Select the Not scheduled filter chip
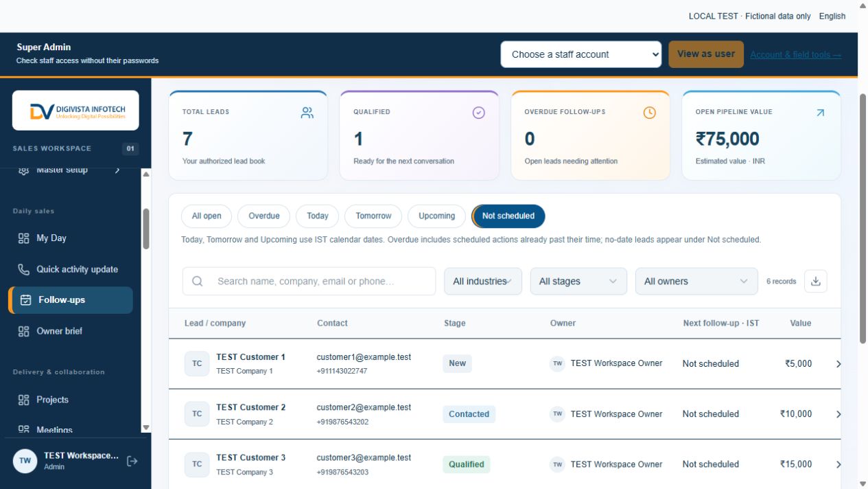 [508, 216]
